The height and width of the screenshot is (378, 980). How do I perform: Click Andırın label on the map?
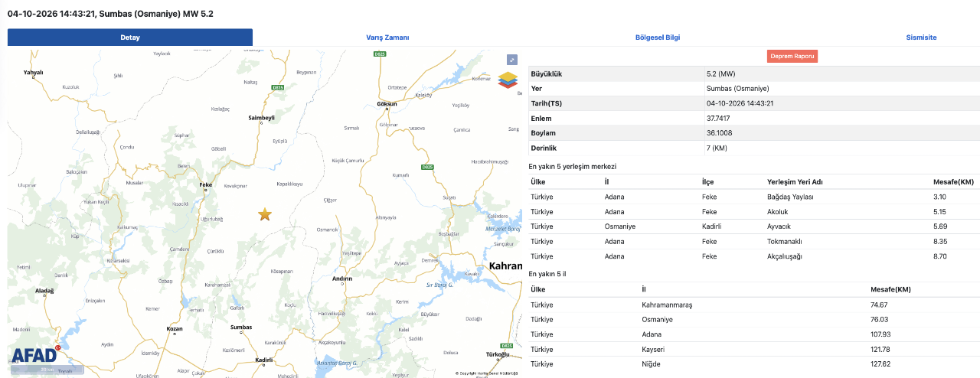(x=342, y=279)
